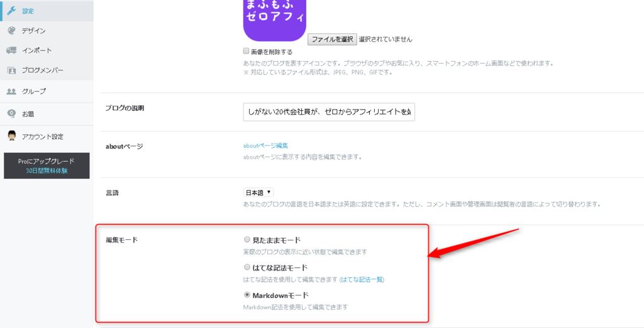
Task: Click the people icon beside グループ
Action: click(x=11, y=91)
